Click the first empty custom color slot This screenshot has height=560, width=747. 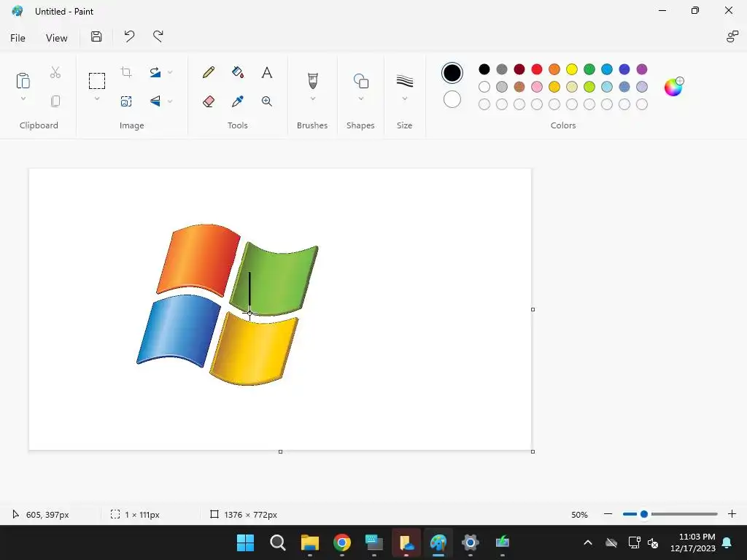coord(484,104)
